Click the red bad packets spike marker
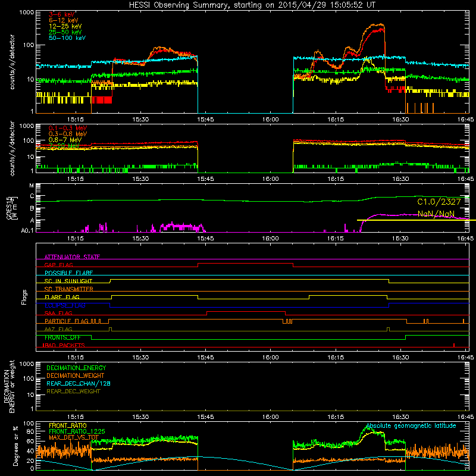The image size is (476, 476). click(454, 345)
